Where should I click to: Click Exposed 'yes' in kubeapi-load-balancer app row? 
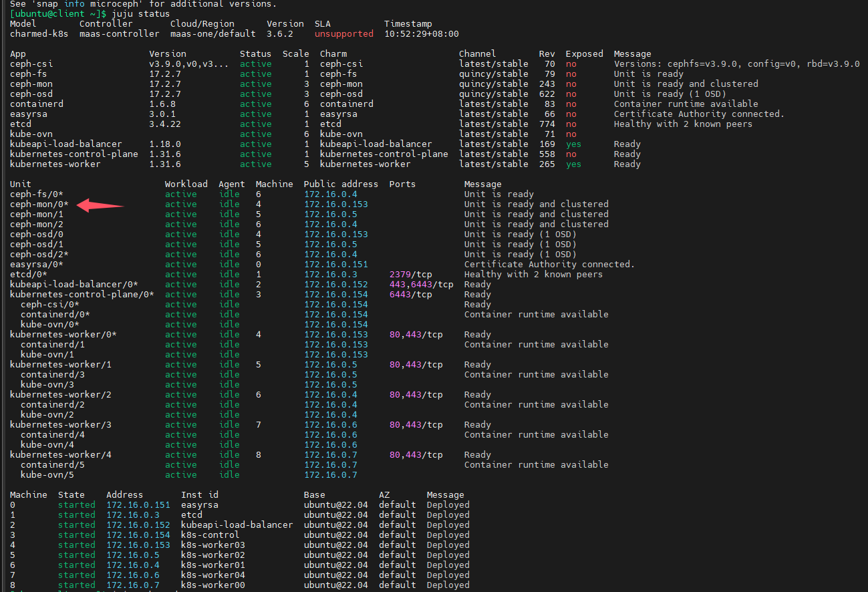click(x=574, y=144)
